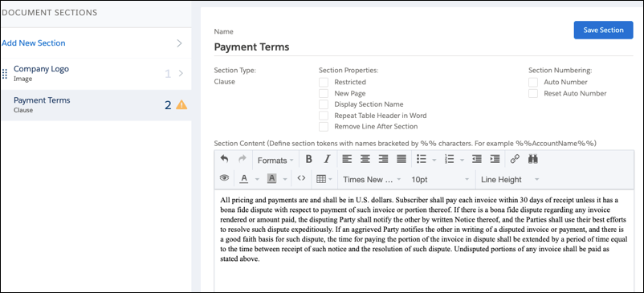Undo the last edit in editor
This screenshot has height=293, width=644.
click(x=224, y=159)
